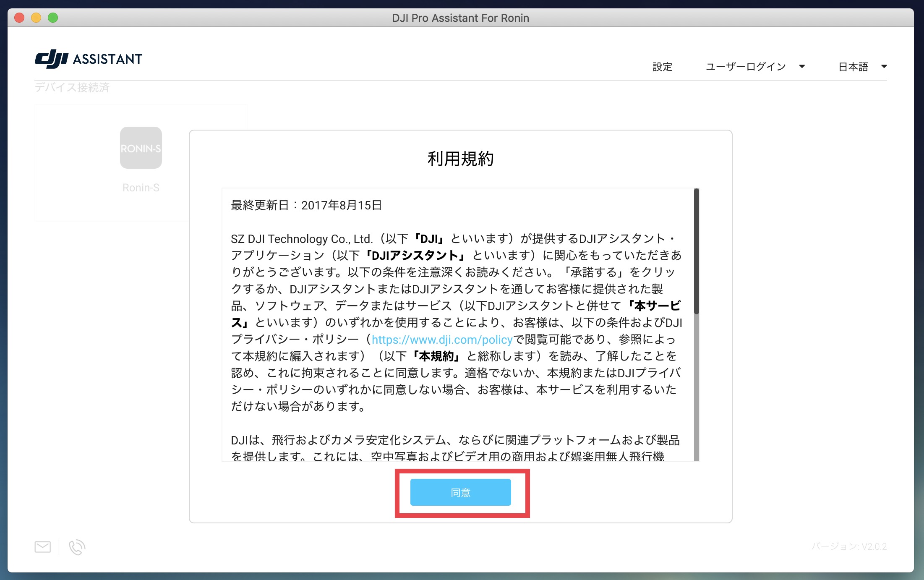The height and width of the screenshot is (580, 924).
Task: Click the Ronin-S device name label
Action: [x=141, y=188]
